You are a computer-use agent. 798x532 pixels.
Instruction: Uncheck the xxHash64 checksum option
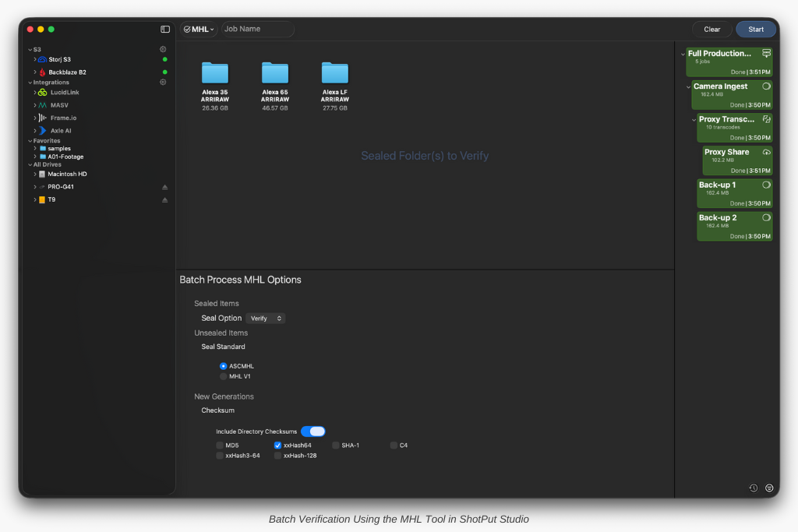point(278,446)
